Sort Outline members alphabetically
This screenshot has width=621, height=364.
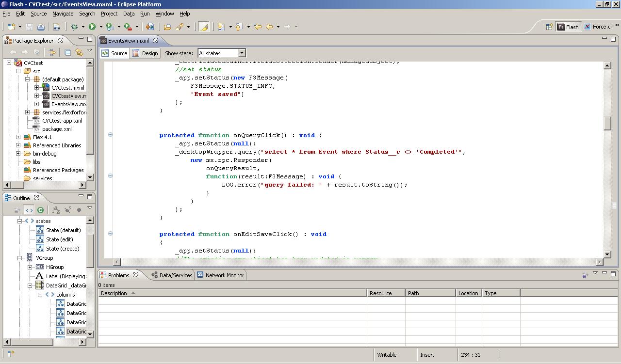click(x=56, y=209)
